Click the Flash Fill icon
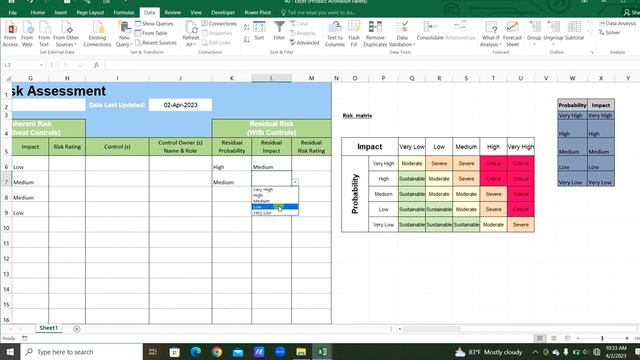 point(354,33)
